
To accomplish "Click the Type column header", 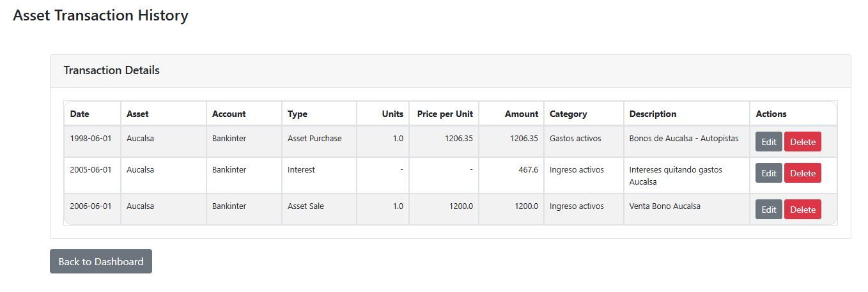I will [x=297, y=114].
